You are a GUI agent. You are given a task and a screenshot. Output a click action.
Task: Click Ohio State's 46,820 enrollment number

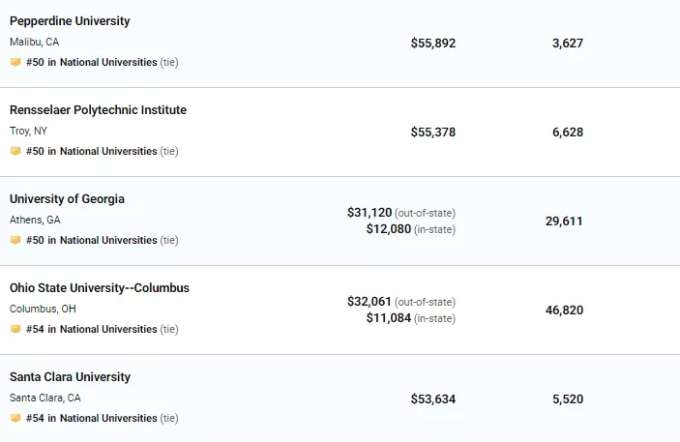(x=564, y=310)
